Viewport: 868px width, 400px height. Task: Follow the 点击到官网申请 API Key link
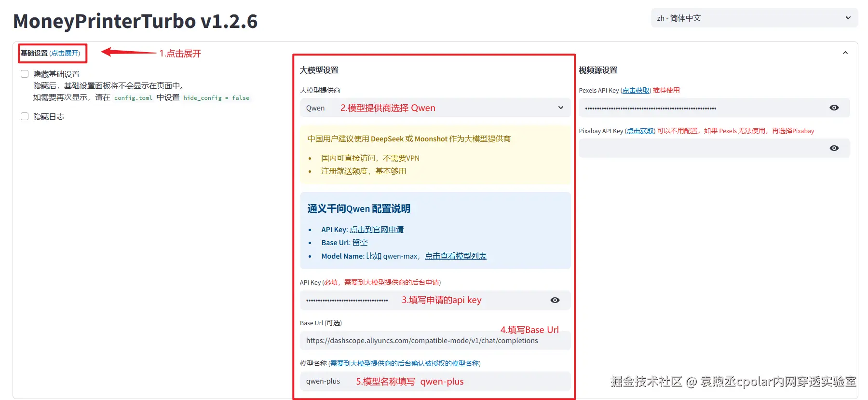377,230
